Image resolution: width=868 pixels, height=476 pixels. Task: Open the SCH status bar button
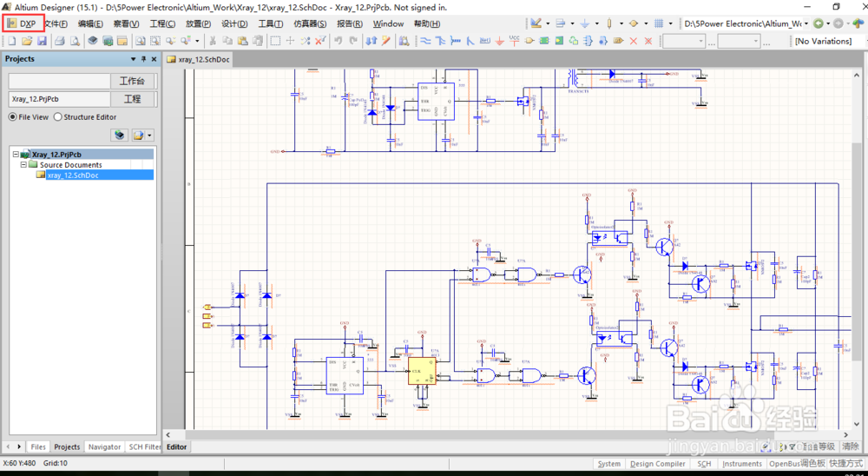(x=704, y=464)
